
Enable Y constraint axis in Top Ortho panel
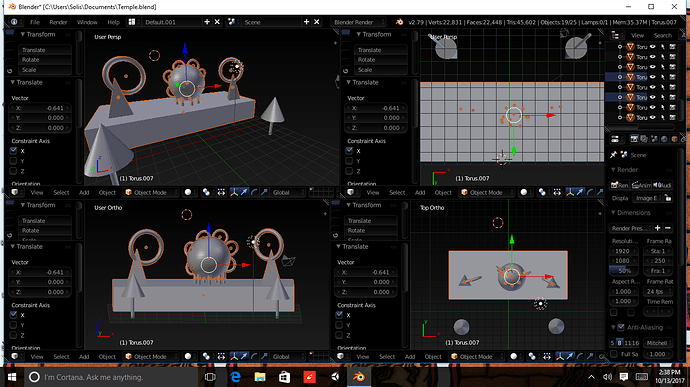coord(339,325)
